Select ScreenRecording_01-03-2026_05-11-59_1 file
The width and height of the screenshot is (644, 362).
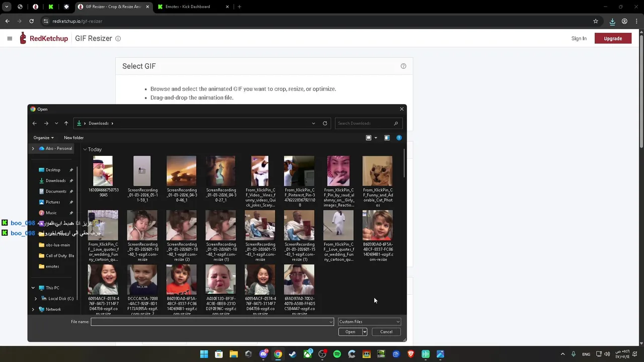(x=142, y=179)
